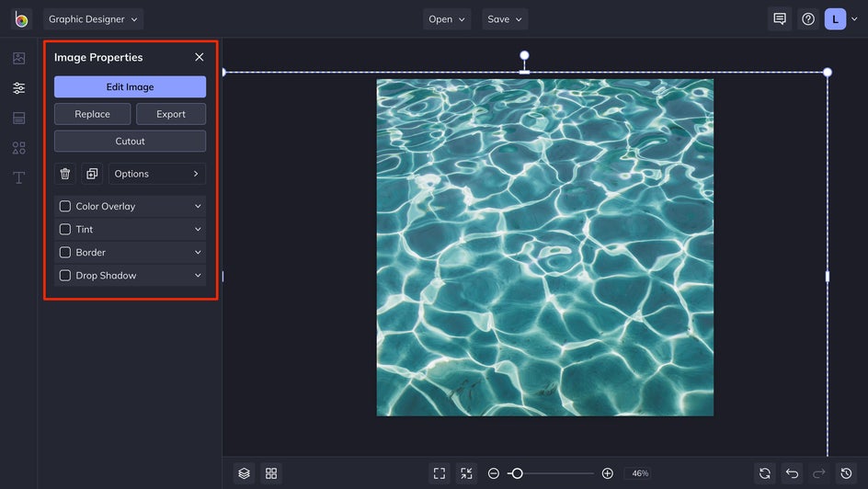The width and height of the screenshot is (868, 489).
Task: Open the Edit sliders sidebar icon
Action: [x=18, y=88]
